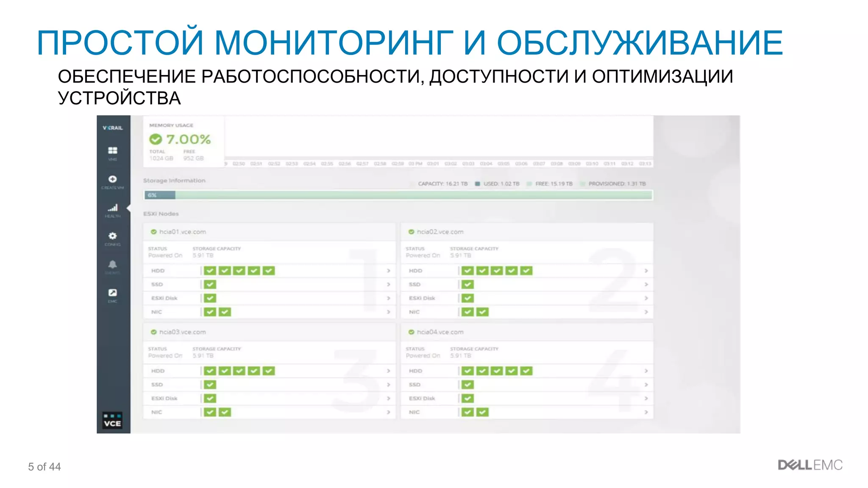Click status icon next to hcia04.vce.com
This screenshot has height=488, width=868.
pyautogui.click(x=411, y=332)
